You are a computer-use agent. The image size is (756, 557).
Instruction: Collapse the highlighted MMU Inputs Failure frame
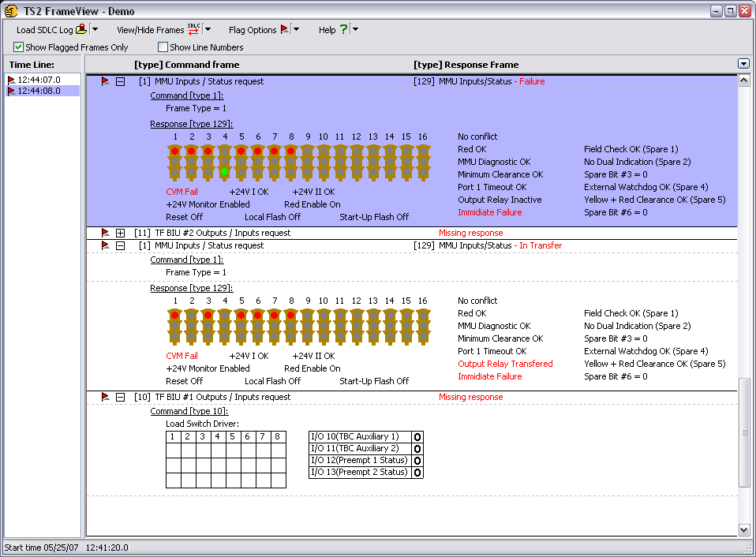(120, 81)
